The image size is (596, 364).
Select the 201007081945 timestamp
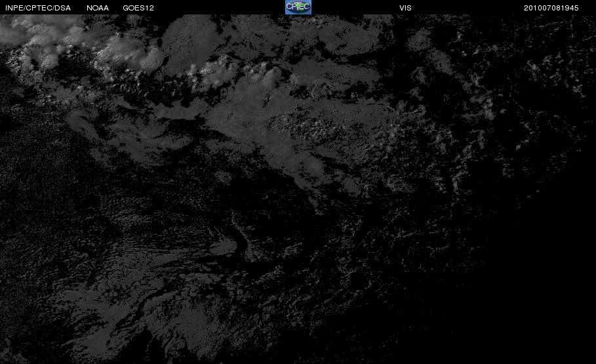click(x=551, y=8)
